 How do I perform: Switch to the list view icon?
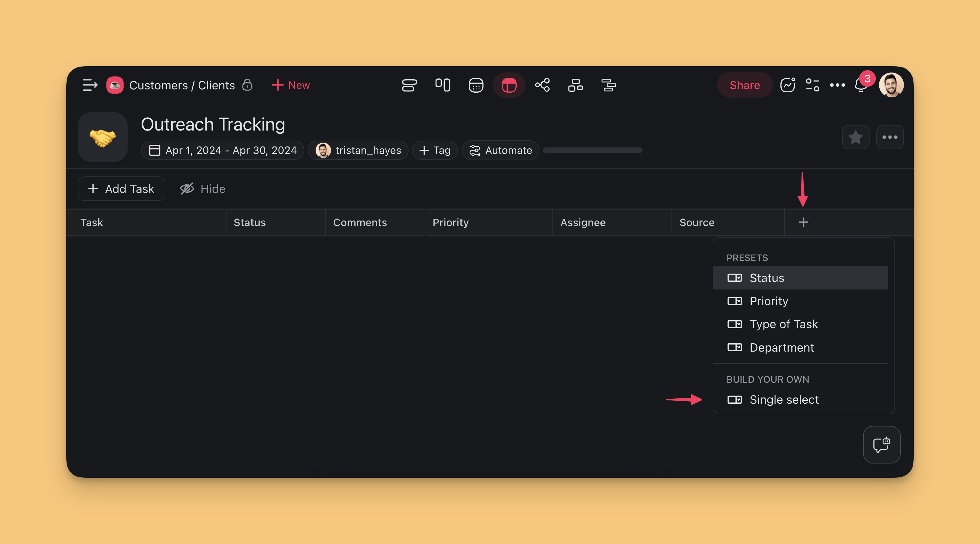tap(409, 85)
